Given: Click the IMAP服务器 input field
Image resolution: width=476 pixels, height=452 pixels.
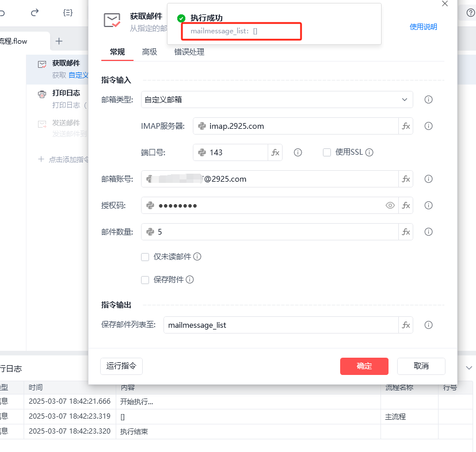Looking at the screenshot, I should tap(296, 126).
